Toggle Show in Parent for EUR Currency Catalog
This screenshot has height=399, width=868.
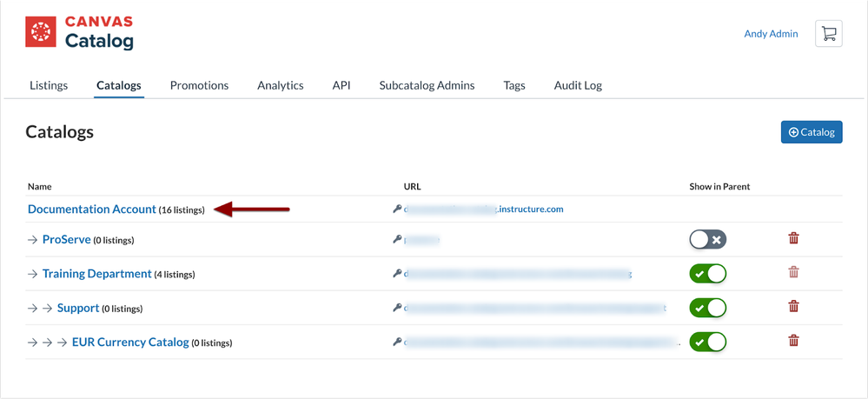point(707,342)
